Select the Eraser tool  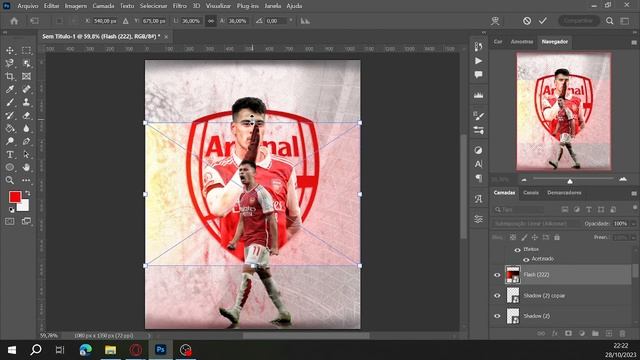pos(26,116)
